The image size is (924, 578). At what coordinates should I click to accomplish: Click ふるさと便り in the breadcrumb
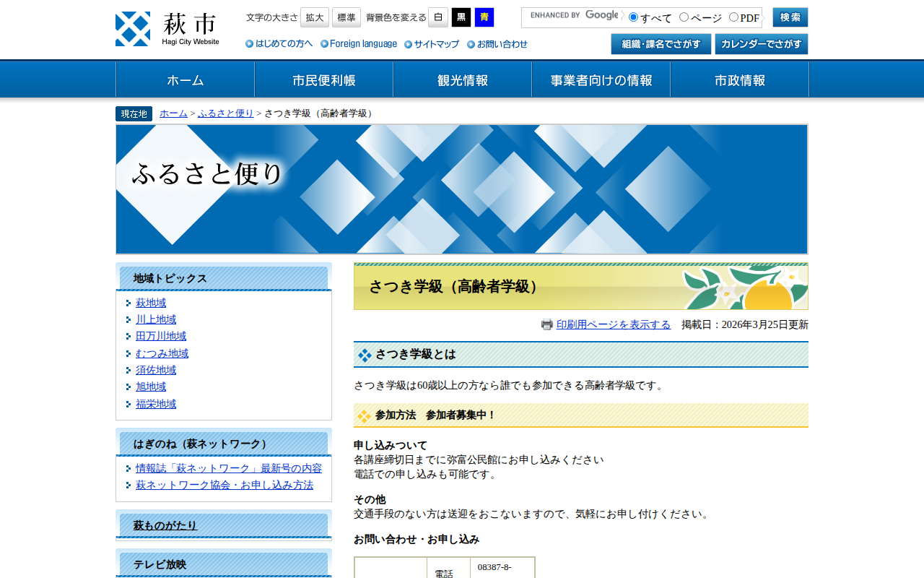click(226, 113)
